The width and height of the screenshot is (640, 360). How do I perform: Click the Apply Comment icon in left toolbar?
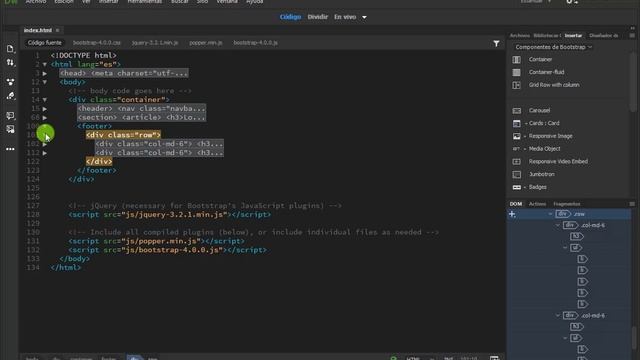[10, 116]
